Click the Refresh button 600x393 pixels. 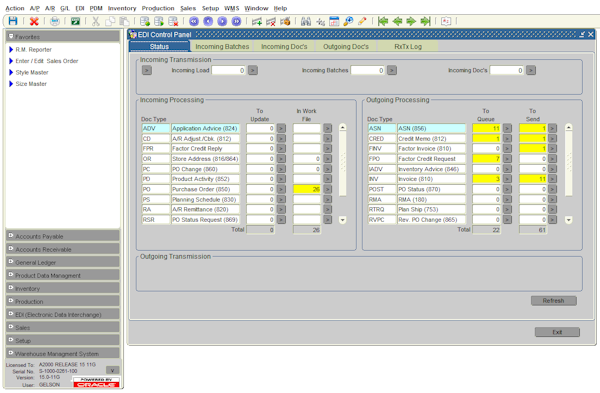(x=553, y=301)
